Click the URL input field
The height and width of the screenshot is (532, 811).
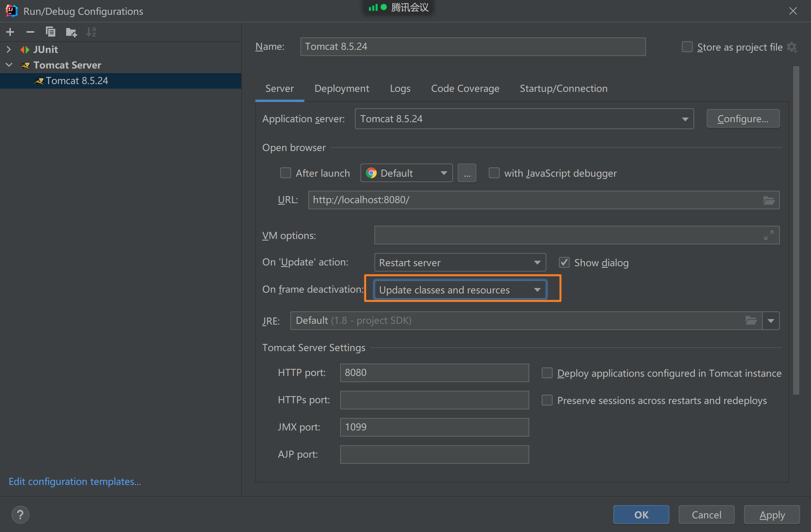[x=544, y=200]
